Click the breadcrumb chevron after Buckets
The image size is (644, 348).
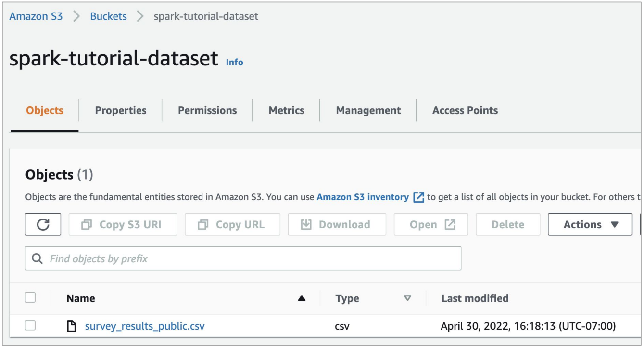[140, 16]
